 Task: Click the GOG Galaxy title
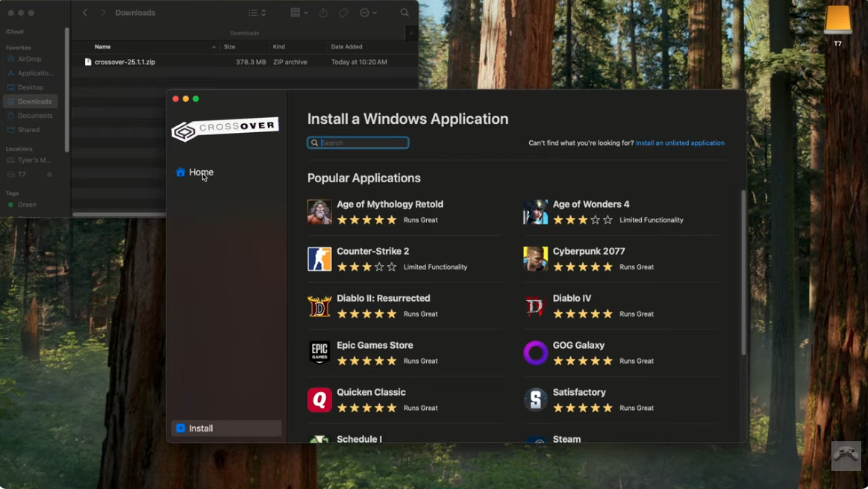(578, 345)
